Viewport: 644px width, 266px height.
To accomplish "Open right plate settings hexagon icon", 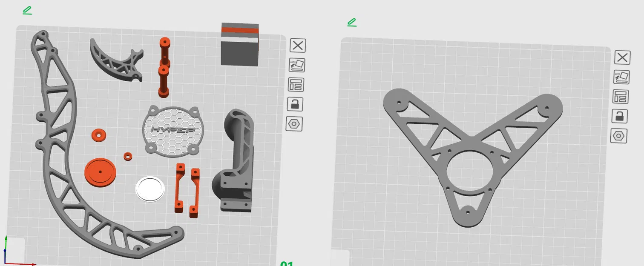I will (x=619, y=136).
